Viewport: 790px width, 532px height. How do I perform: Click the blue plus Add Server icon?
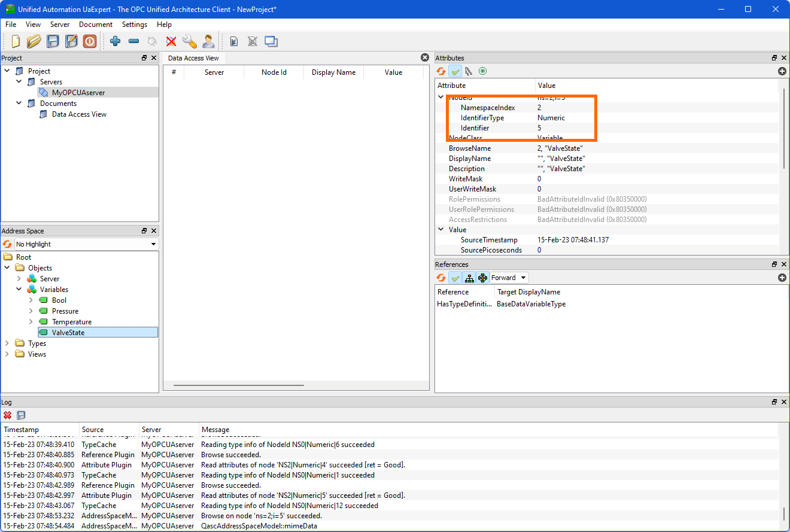(x=116, y=41)
